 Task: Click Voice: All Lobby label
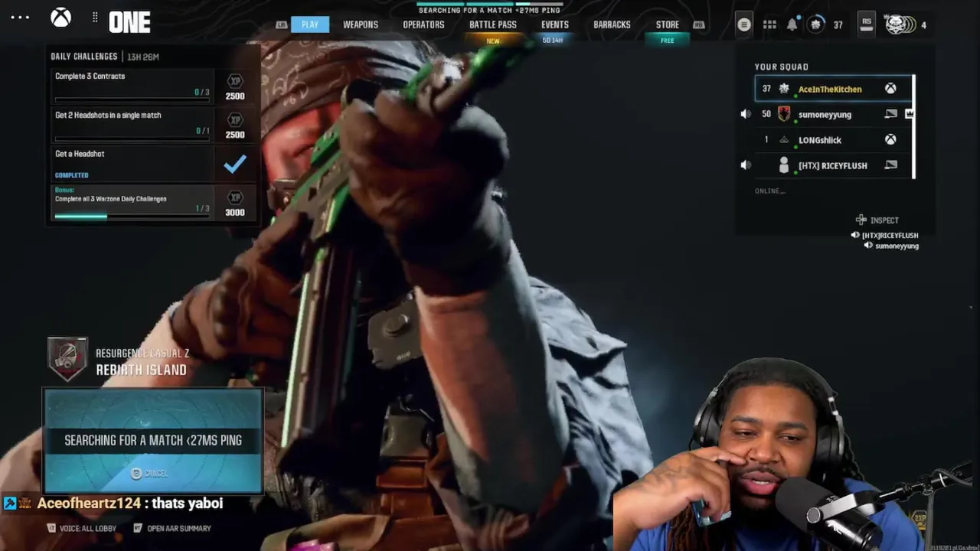coord(87,528)
